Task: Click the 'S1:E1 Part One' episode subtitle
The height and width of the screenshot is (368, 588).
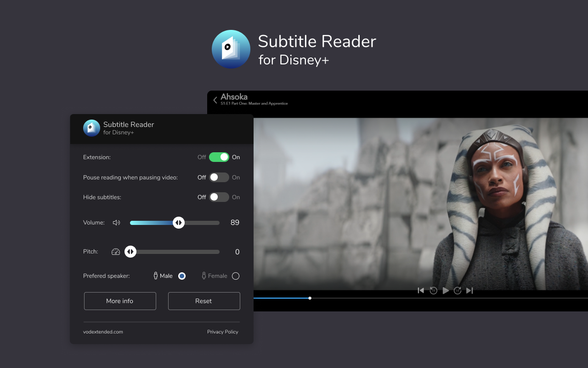Action: [254, 103]
